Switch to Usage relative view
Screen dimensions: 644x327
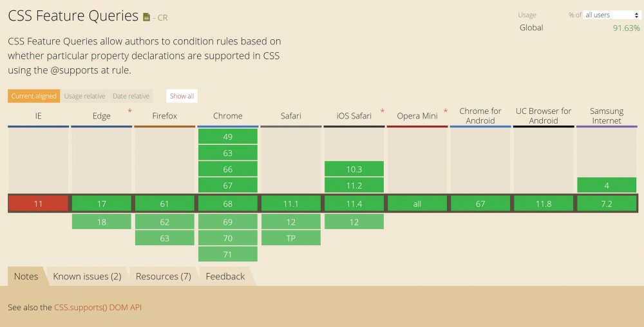(x=84, y=96)
